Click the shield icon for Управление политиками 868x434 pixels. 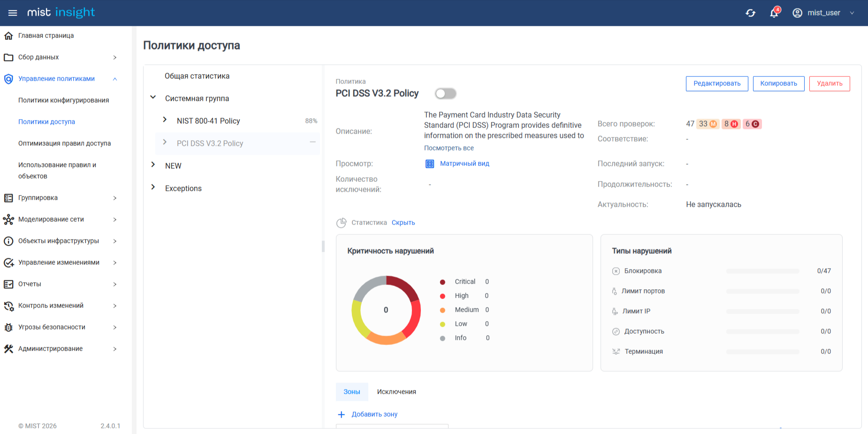(x=8, y=79)
